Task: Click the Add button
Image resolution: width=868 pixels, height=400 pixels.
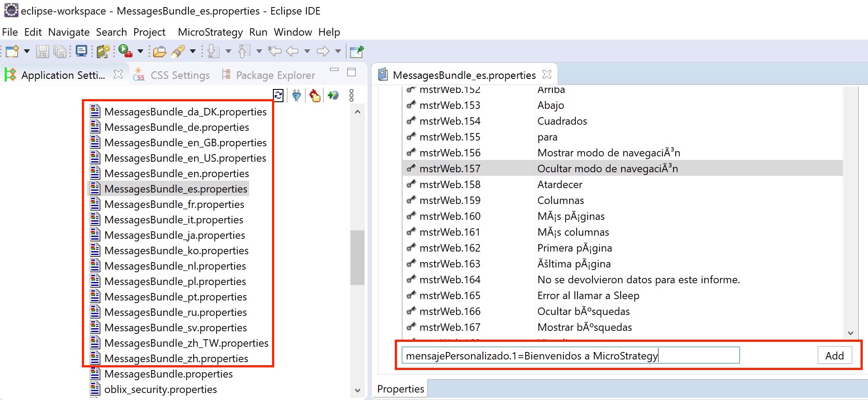Action: [835, 356]
